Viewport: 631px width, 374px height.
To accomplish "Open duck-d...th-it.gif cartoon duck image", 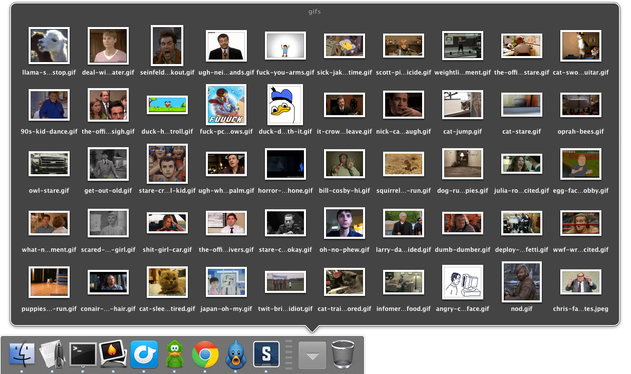I will pos(285,105).
